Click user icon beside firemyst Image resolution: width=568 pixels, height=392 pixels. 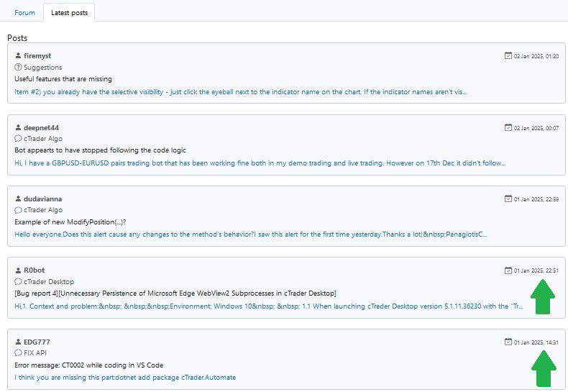[x=18, y=55]
